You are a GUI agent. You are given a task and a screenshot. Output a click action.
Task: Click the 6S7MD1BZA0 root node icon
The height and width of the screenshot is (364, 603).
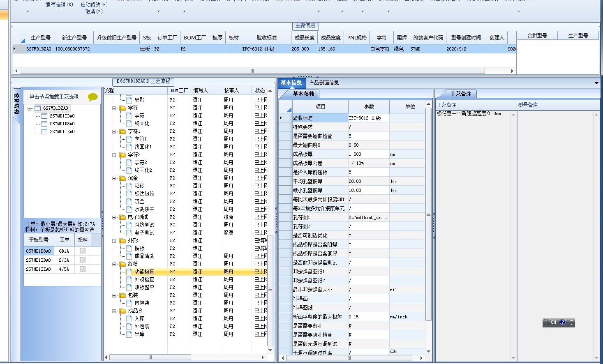[x=38, y=108]
